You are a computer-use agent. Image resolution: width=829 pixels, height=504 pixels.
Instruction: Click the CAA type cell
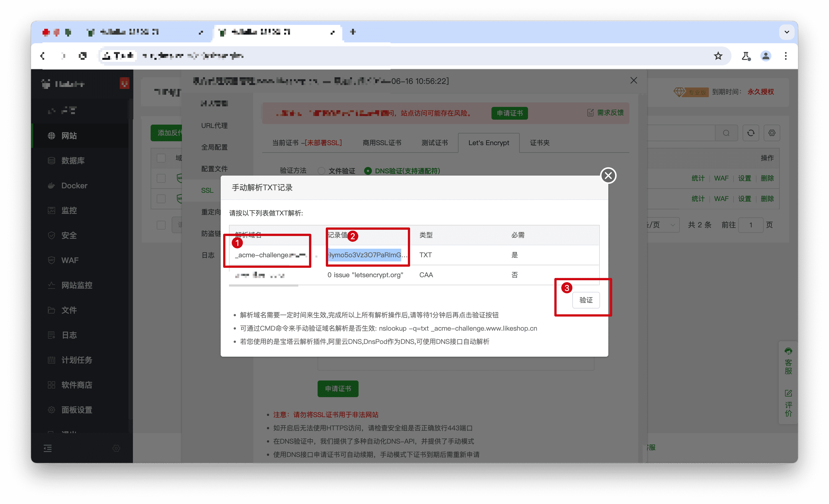coord(426,274)
